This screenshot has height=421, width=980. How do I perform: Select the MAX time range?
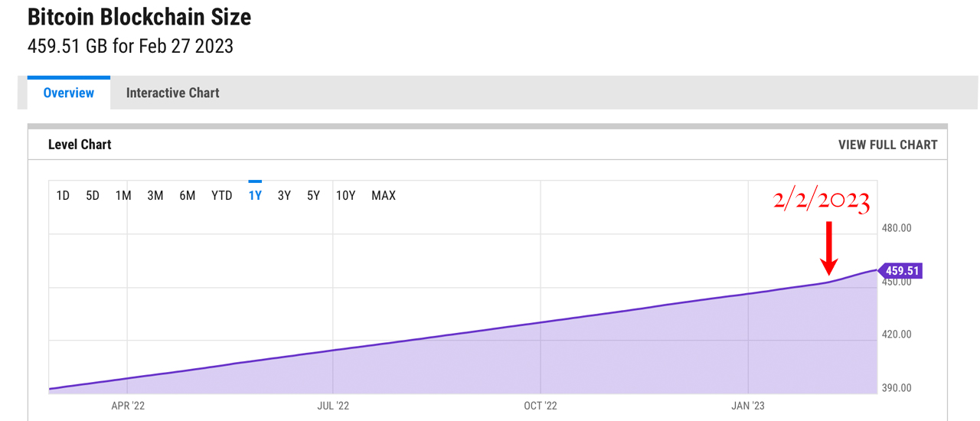(x=384, y=195)
